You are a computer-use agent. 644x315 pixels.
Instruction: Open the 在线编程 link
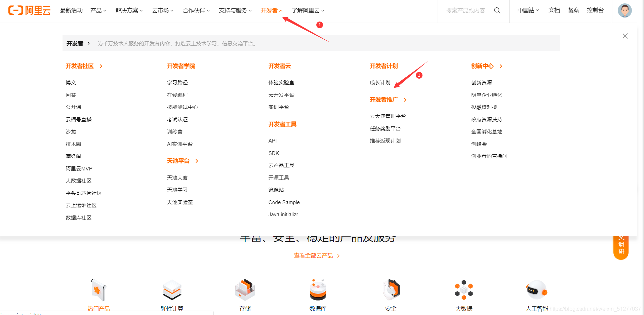pyautogui.click(x=177, y=95)
